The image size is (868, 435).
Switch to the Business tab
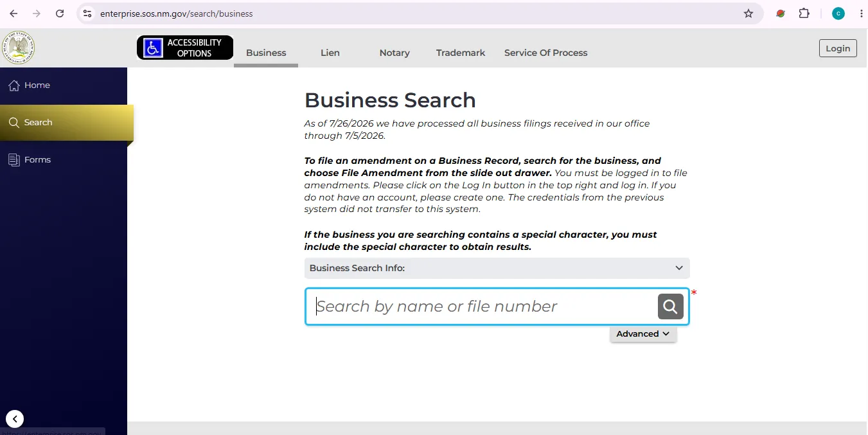(266, 53)
